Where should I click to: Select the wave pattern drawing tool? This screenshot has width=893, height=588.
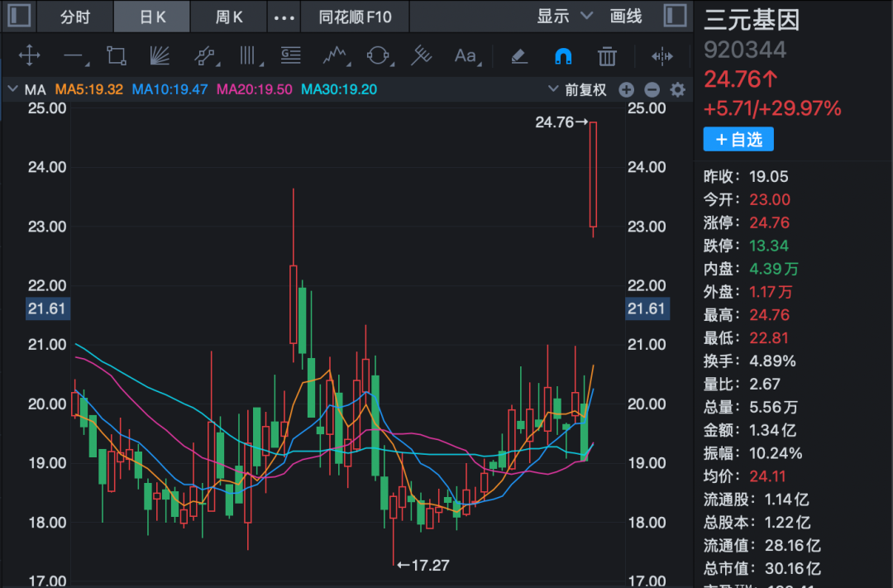pyautogui.click(x=335, y=56)
